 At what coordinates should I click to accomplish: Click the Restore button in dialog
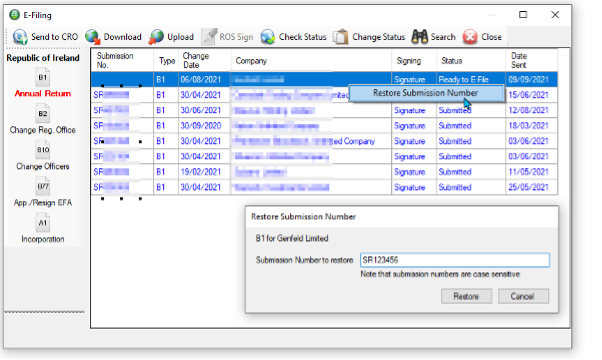point(466,296)
